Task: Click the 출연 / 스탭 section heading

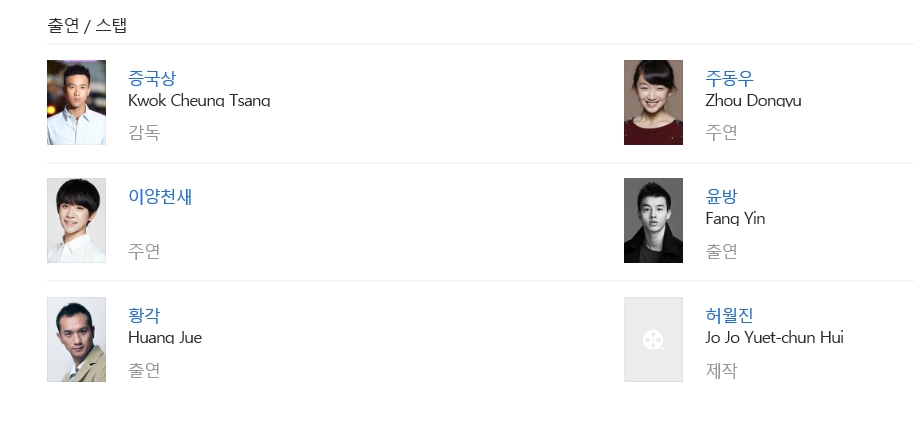Action: (87, 26)
